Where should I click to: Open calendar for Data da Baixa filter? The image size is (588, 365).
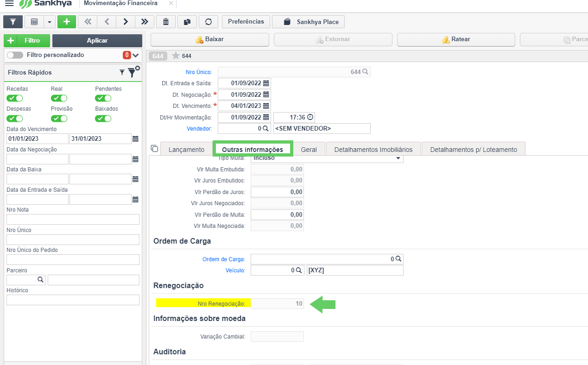pos(135,179)
